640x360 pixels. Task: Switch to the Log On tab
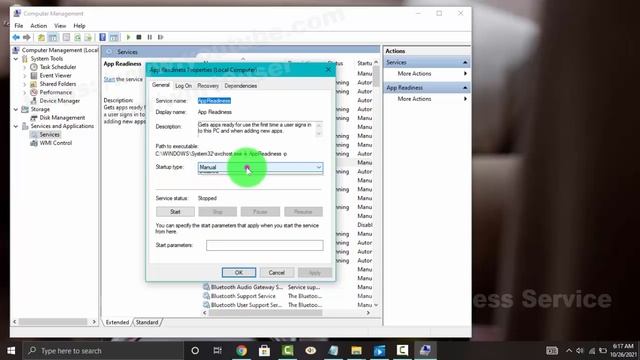[183, 86]
